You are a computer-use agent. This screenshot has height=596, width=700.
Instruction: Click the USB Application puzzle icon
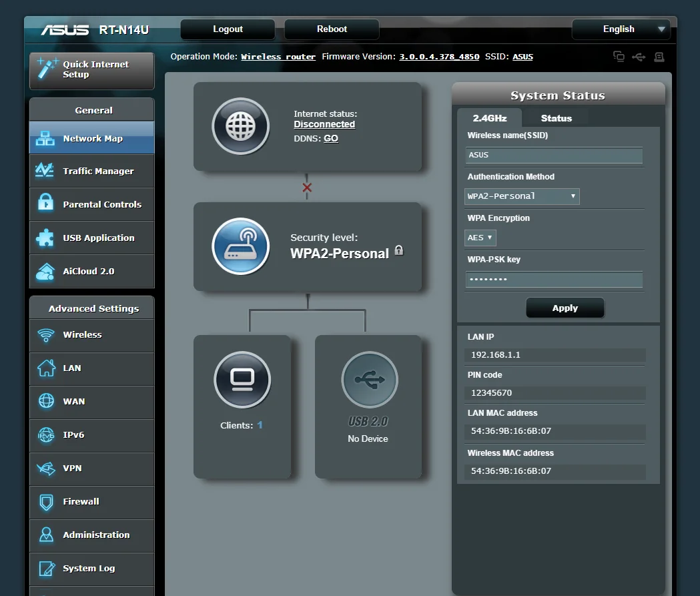coord(45,238)
